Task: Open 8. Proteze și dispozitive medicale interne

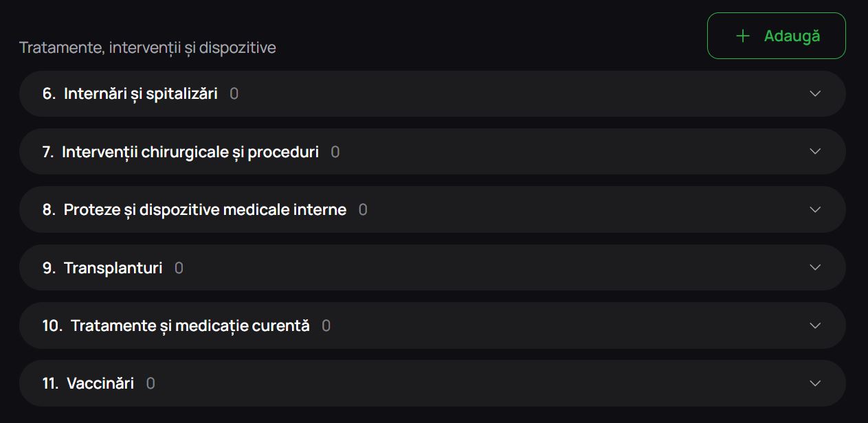Action: 194,209
